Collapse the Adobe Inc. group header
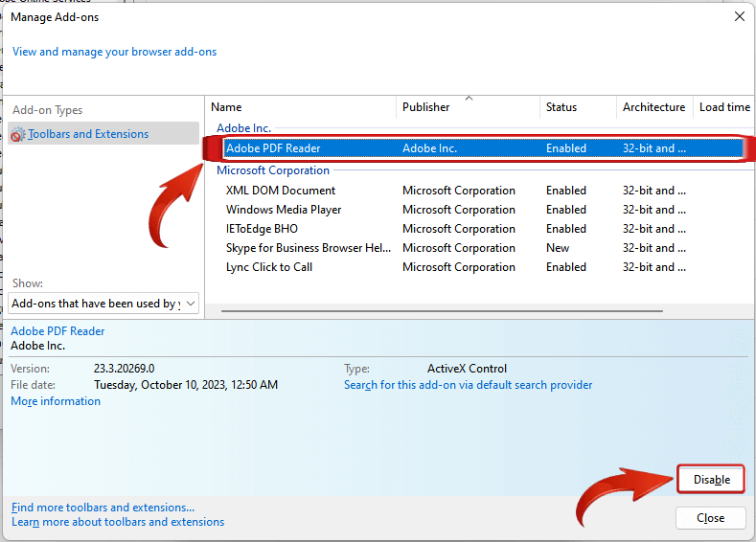The width and height of the screenshot is (756, 542). click(x=243, y=128)
